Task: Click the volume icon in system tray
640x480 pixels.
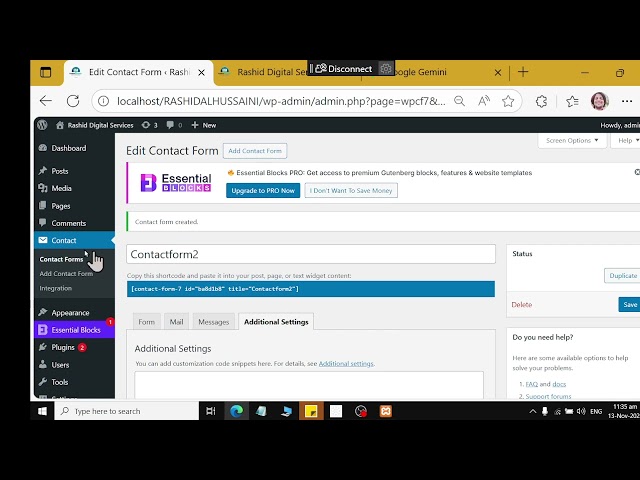Action: 581,411
